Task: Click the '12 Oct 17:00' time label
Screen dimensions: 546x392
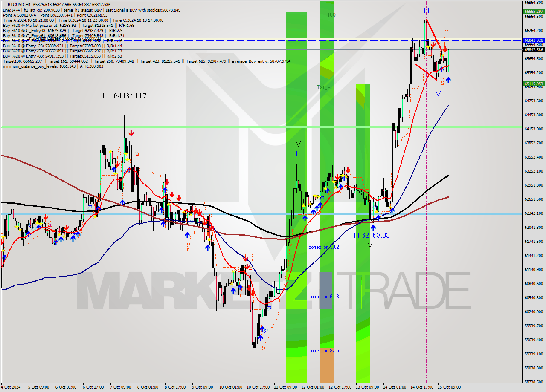Action: tap(340, 387)
